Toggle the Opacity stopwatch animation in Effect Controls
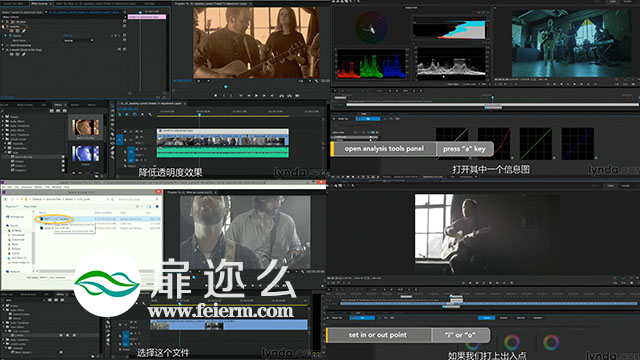The height and width of the screenshot is (360, 640). (x=10, y=36)
